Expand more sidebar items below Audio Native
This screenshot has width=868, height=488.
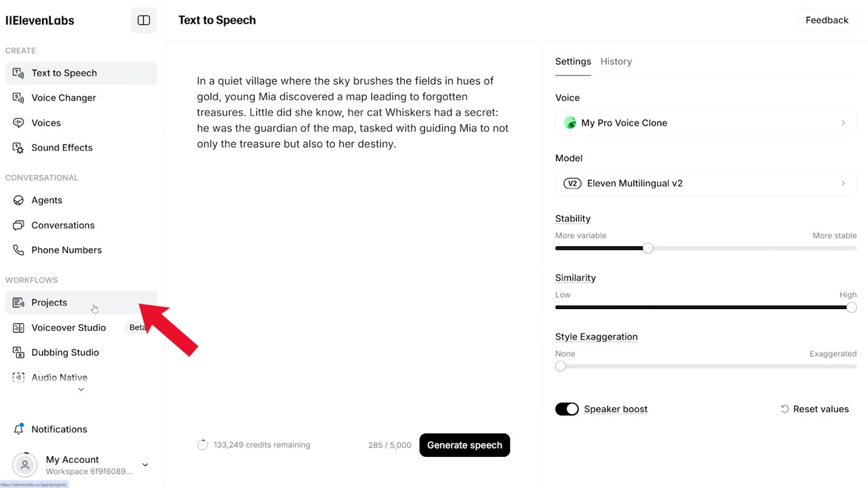tap(81, 390)
